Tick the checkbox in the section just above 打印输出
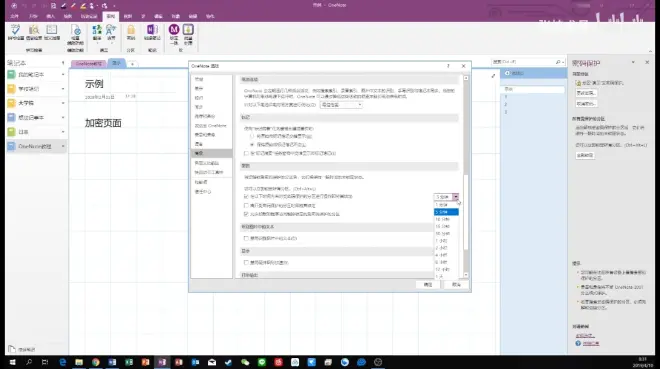 [246, 263]
